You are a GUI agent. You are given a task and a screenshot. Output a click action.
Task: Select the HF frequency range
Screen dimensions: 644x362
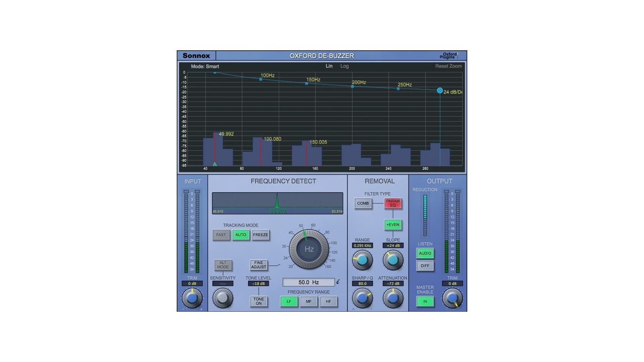point(328,302)
